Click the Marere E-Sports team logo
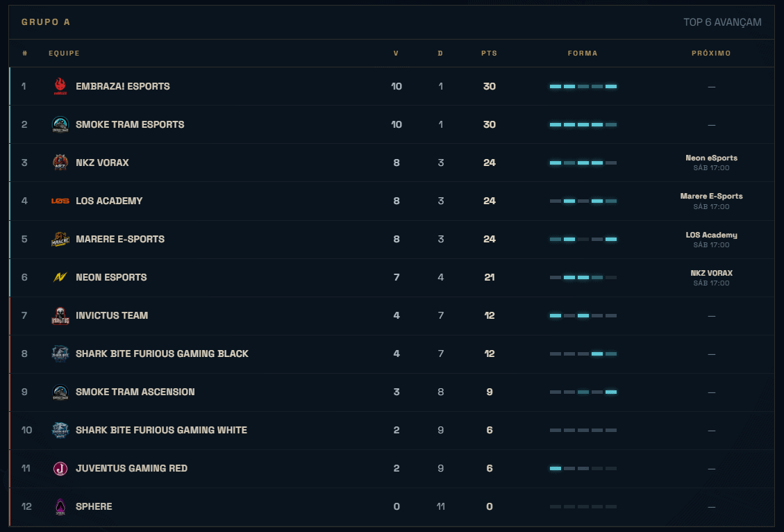Image resolution: width=784 pixels, height=532 pixels. 60,239
